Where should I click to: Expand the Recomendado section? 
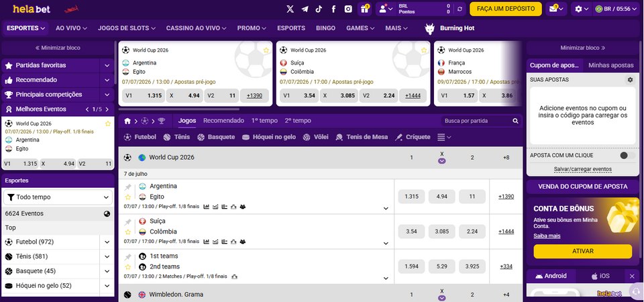(x=107, y=80)
